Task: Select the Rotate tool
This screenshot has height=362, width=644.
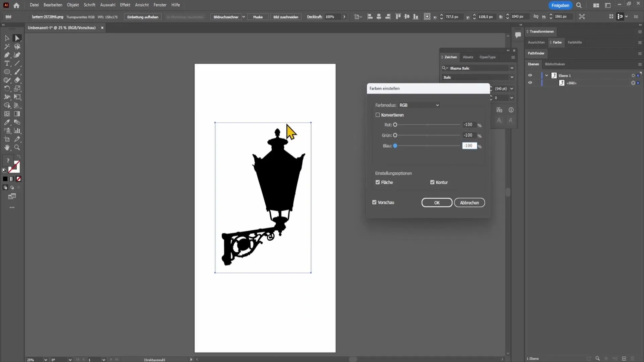Action: [x=7, y=88]
